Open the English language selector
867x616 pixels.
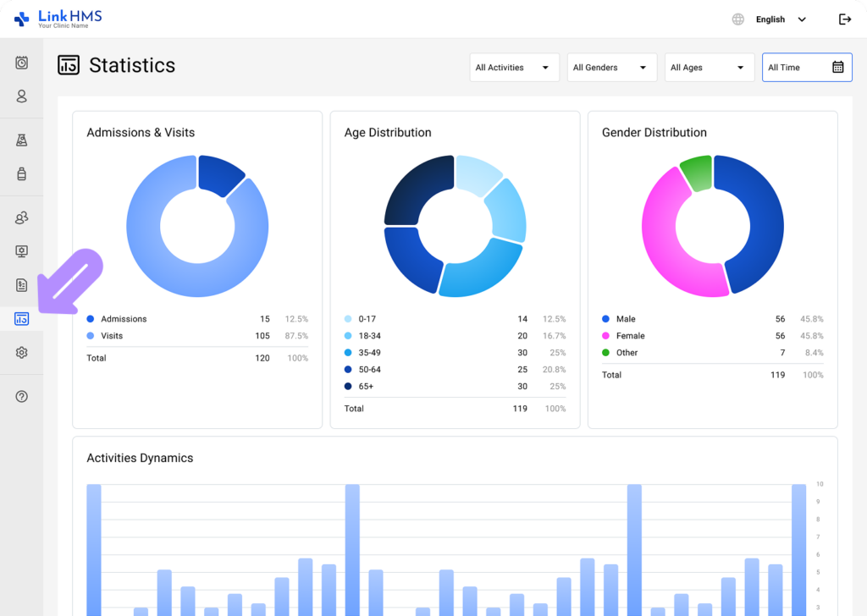780,19
